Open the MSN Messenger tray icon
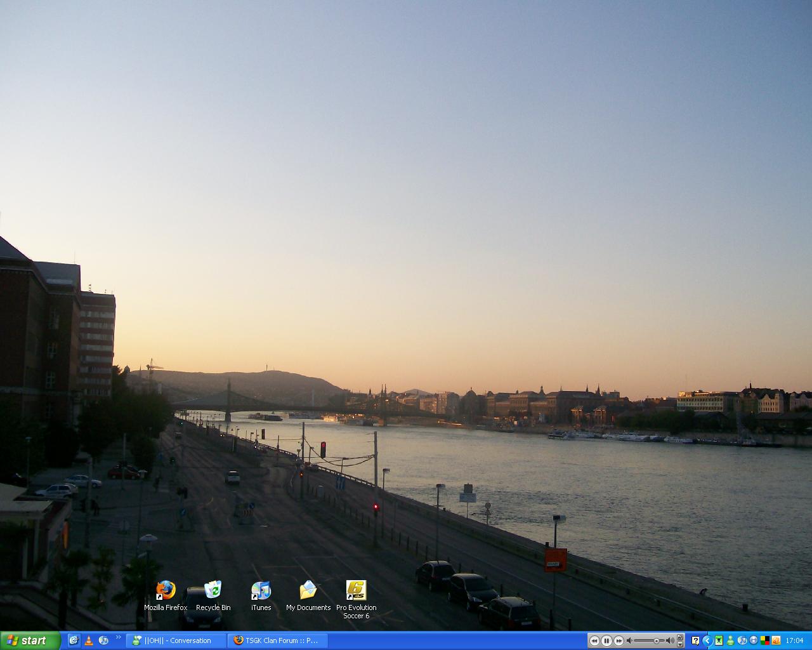This screenshot has height=650, width=812. click(x=730, y=641)
